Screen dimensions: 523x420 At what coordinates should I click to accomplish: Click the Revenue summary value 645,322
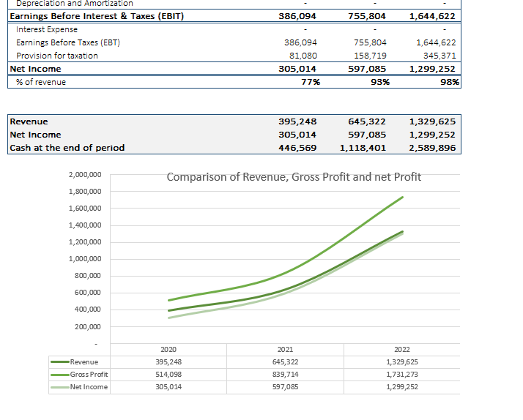click(x=367, y=121)
